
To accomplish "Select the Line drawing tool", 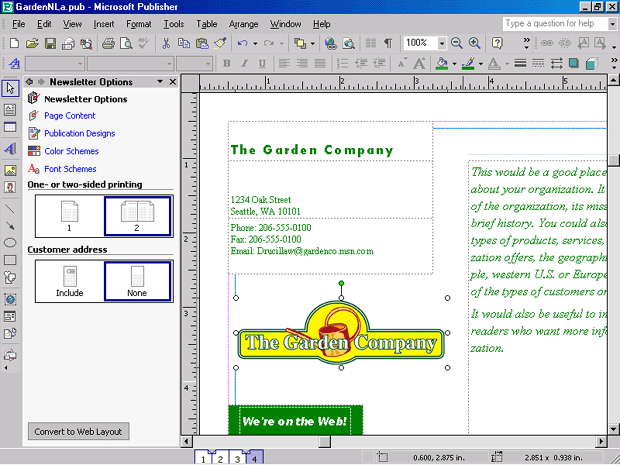I will point(10,208).
